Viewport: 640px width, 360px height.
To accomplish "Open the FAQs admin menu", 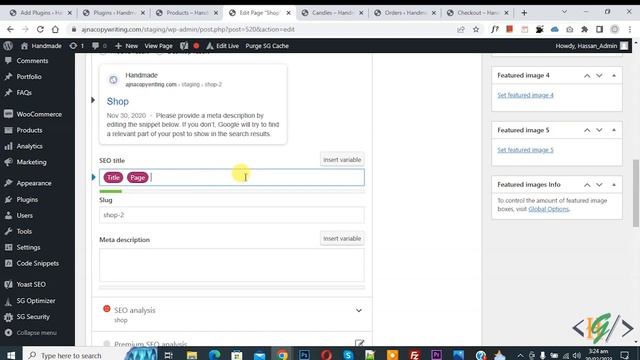I will tap(24, 93).
